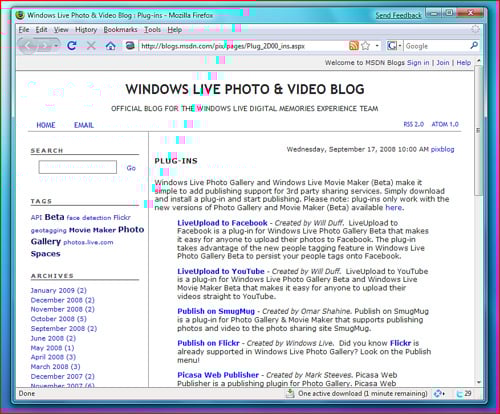Open the back/forward history dropdown arrow
The image size is (500, 414).
pos(56,46)
